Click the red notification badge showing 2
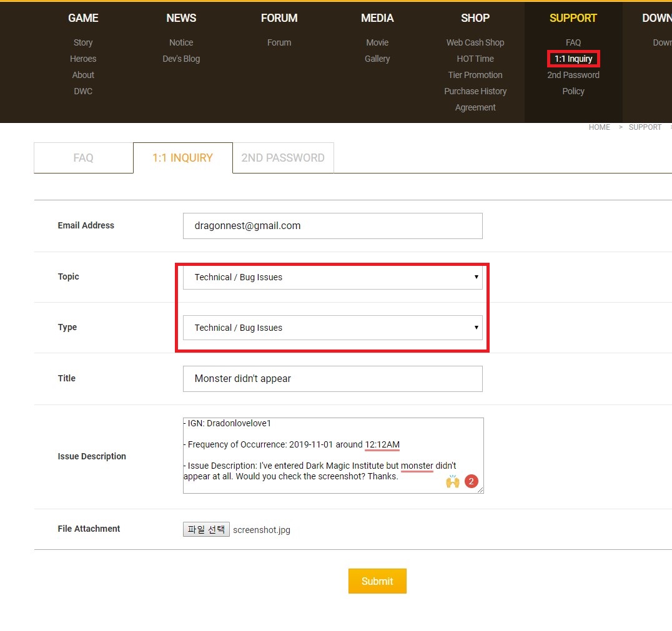The image size is (672, 631). pos(472,481)
